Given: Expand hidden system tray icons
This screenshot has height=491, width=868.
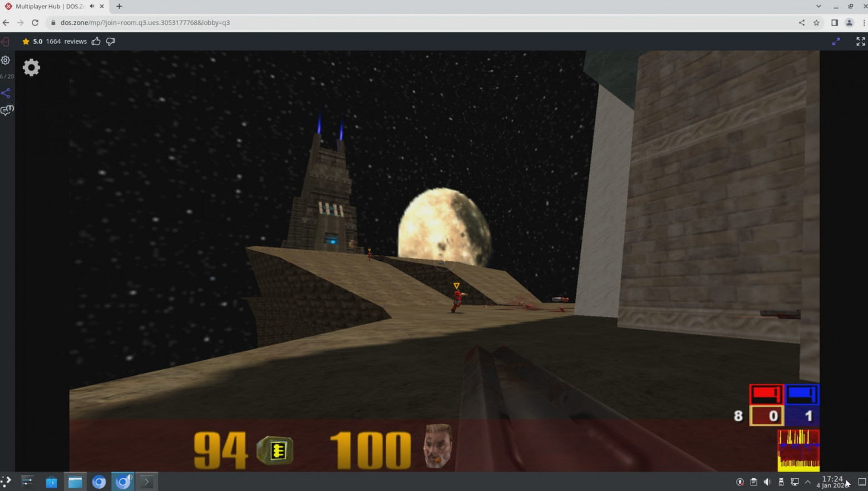Looking at the screenshot, I should [x=808, y=482].
